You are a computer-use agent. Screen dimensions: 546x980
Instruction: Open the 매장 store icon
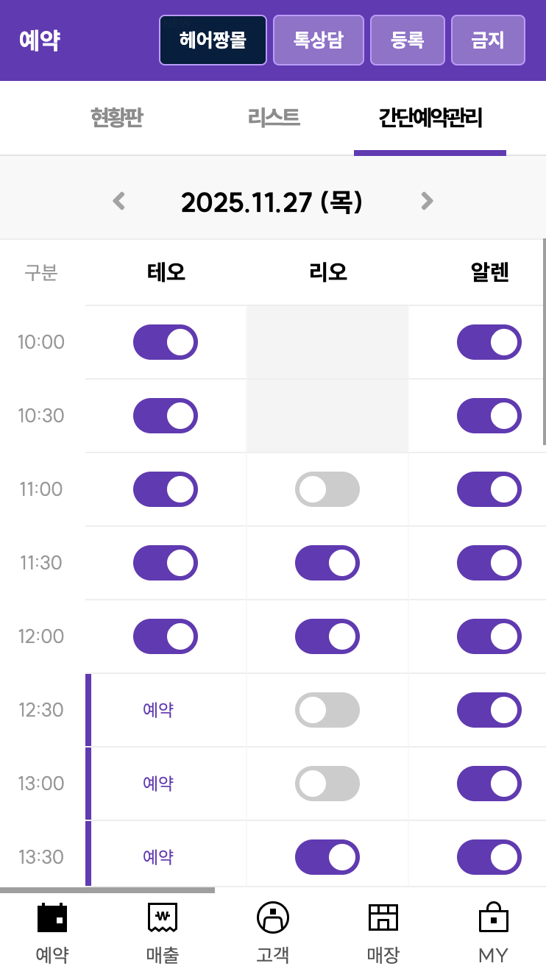(x=383, y=918)
